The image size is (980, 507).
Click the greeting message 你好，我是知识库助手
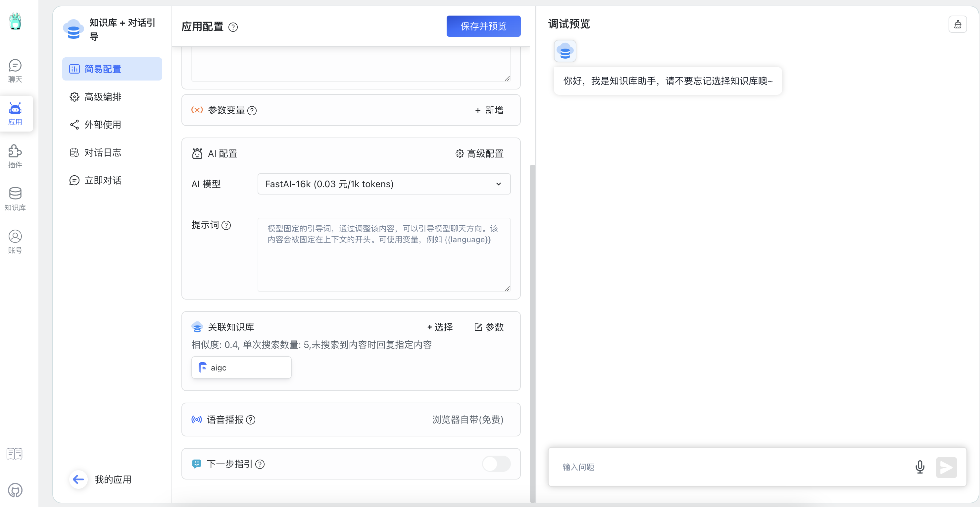pos(668,81)
